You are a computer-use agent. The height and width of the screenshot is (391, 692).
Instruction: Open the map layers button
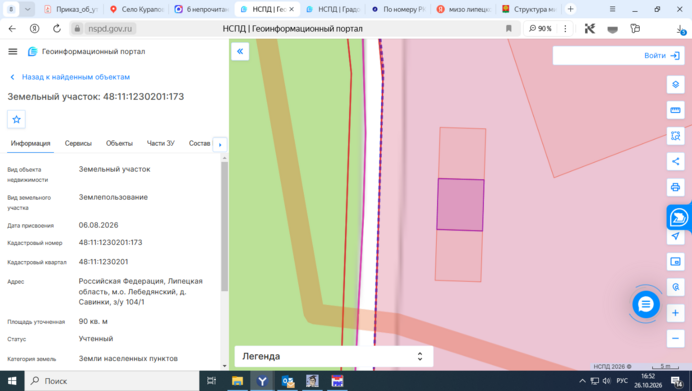pyautogui.click(x=675, y=84)
